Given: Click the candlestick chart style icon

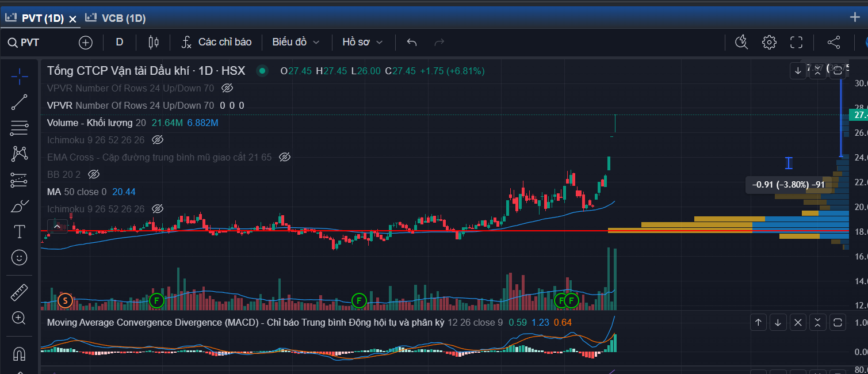Looking at the screenshot, I should coord(153,42).
